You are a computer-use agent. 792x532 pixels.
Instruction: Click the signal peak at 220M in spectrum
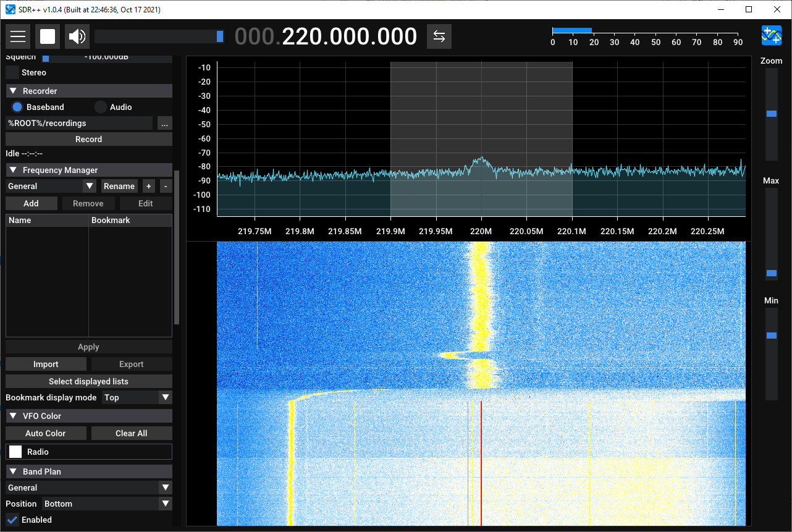(481, 160)
